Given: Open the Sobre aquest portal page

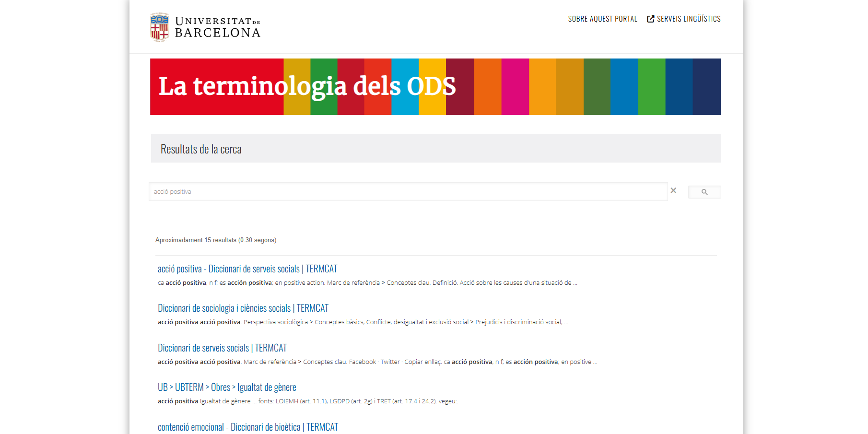Looking at the screenshot, I should coord(602,19).
